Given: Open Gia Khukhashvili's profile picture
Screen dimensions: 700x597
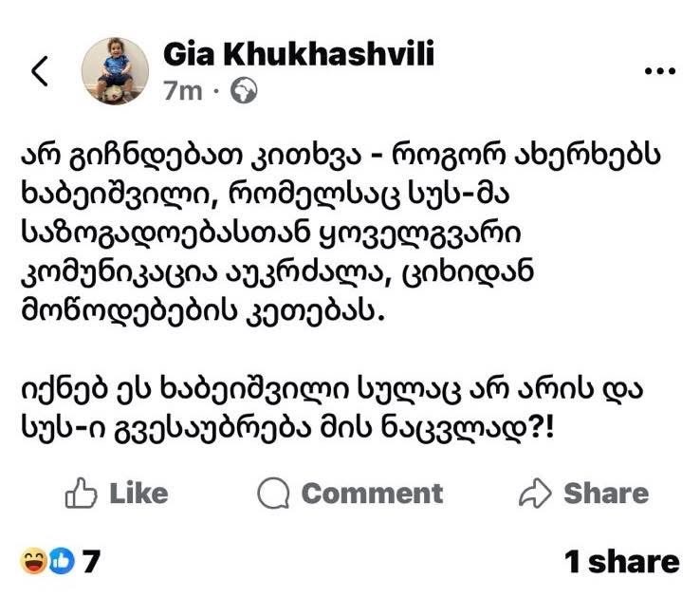Looking at the screenshot, I should point(115,71).
